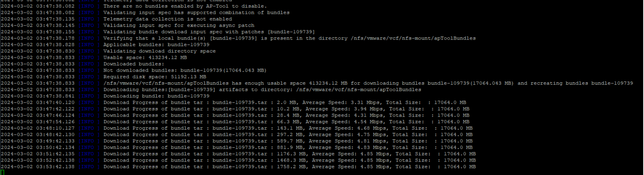This screenshot has width=644, height=175.
Task: Click the progress entry showing 1758.2 MB downloaded
Action: click(289, 167)
